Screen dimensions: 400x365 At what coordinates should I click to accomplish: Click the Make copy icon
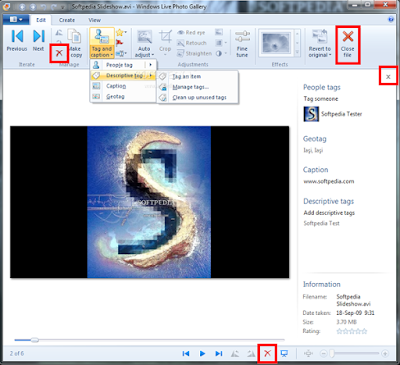(75, 36)
